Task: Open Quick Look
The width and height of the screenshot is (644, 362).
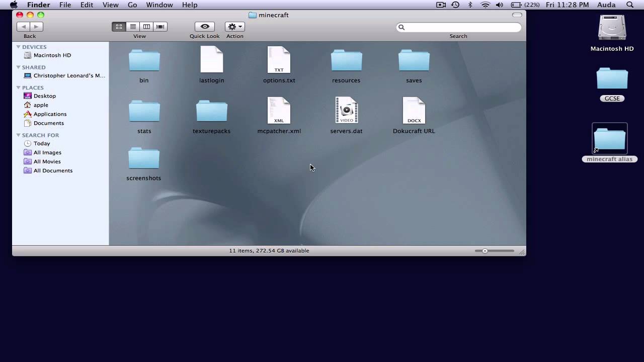Action: (204, 26)
